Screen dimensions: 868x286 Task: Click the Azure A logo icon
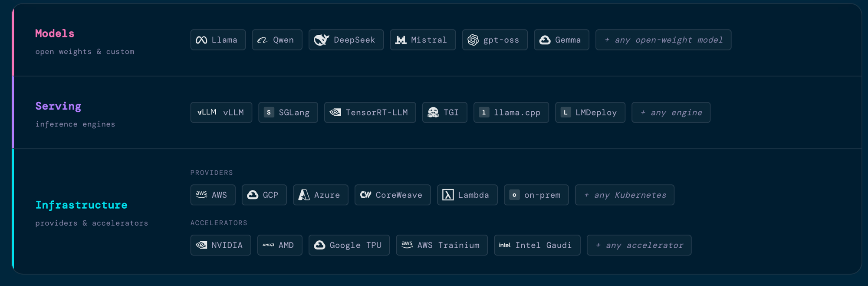point(304,195)
